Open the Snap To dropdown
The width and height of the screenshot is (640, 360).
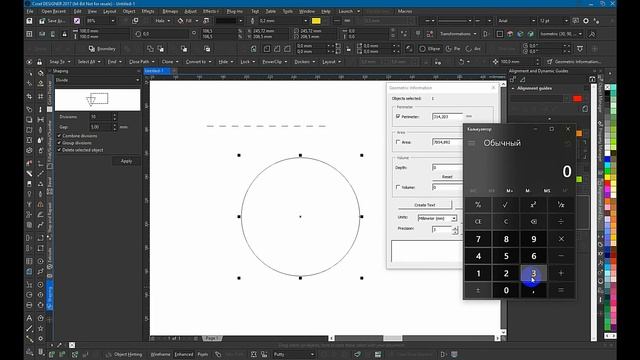(60, 62)
